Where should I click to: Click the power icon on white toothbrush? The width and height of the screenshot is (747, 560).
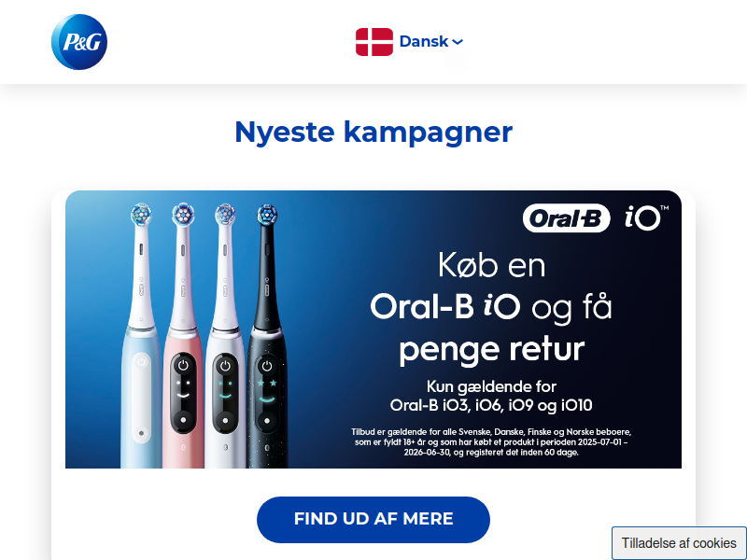click(x=225, y=366)
